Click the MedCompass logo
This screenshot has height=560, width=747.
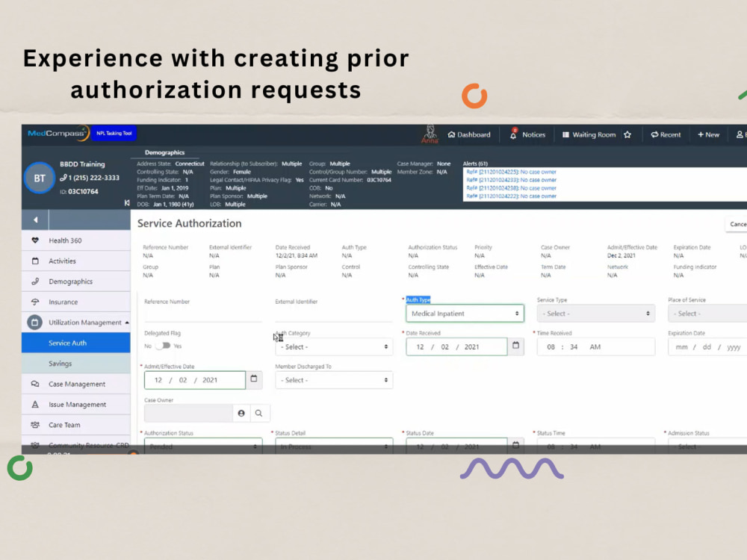click(x=58, y=134)
